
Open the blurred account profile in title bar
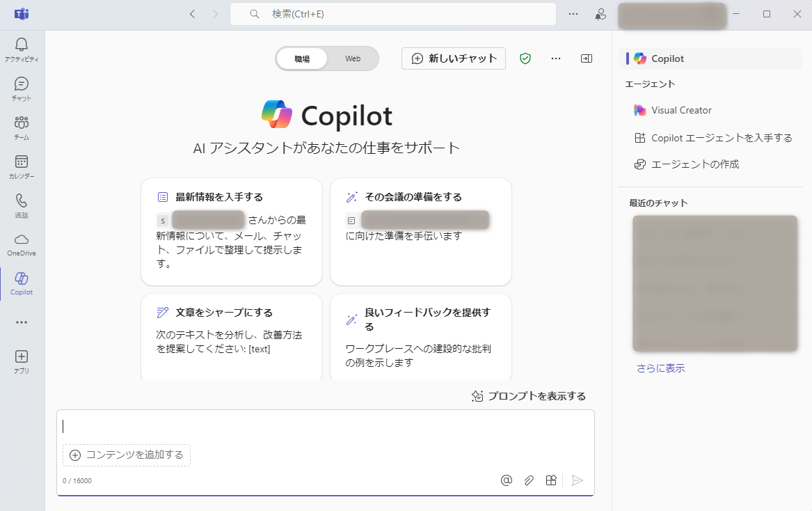(x=672, y=15)
